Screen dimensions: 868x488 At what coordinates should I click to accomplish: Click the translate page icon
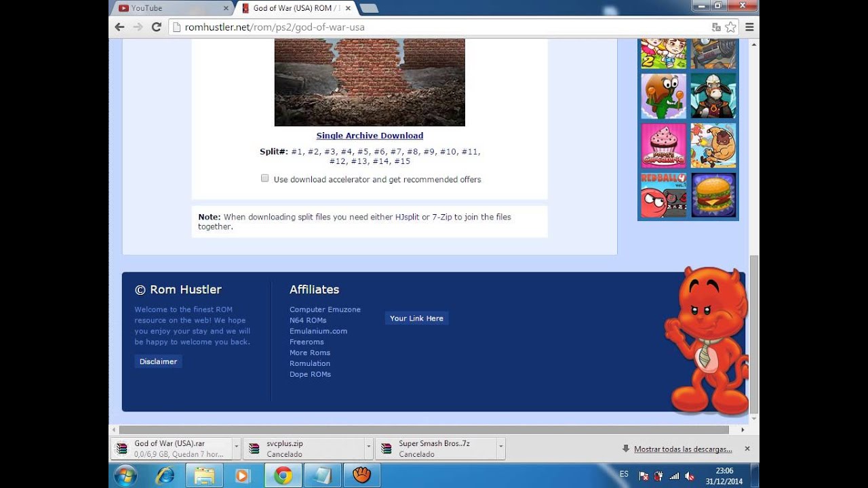716,27
